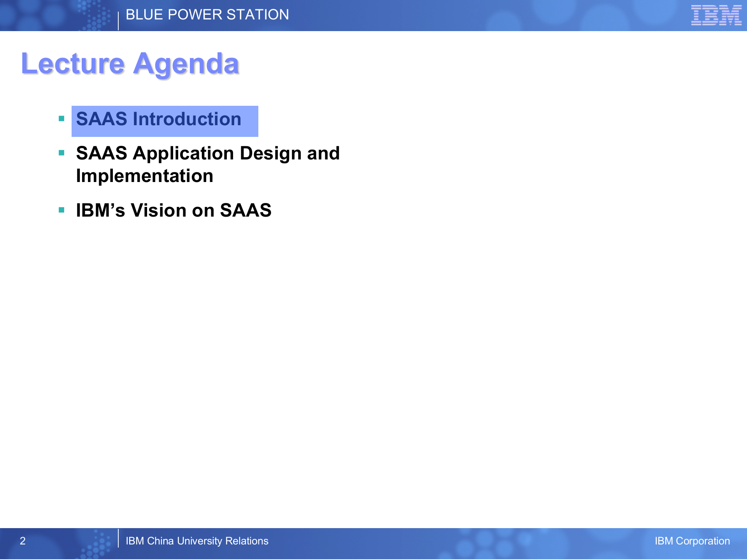The image size is (747, 560).
Task: Click the teal bullet beside SAAS Introduction
Action: [x=61, y=119]
